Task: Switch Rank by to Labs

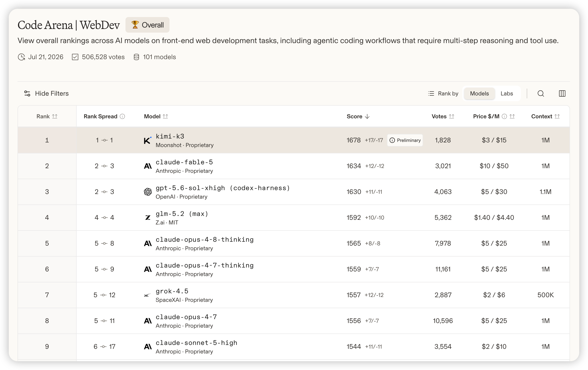Action: [507, 94]
